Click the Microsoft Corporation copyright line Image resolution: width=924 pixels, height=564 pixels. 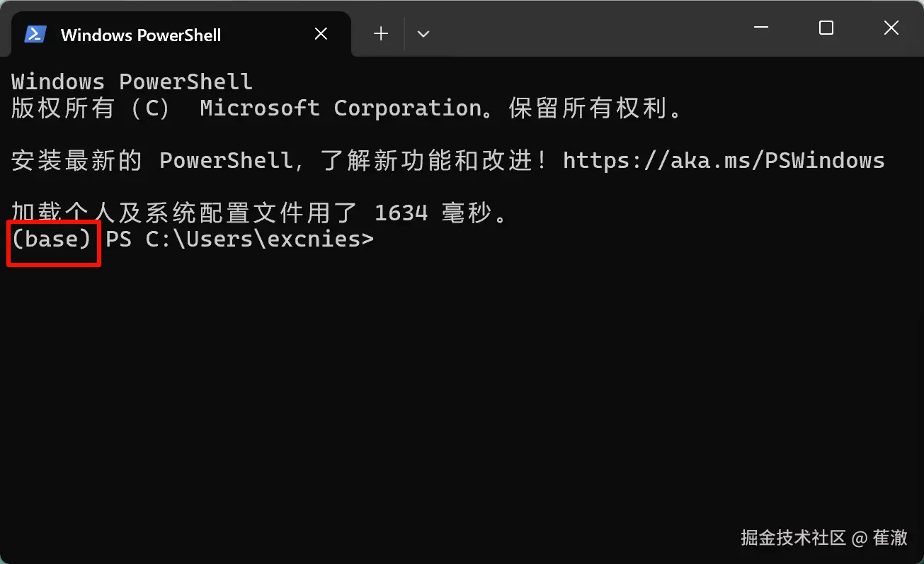pyautogui.click(x=347, y=108)
